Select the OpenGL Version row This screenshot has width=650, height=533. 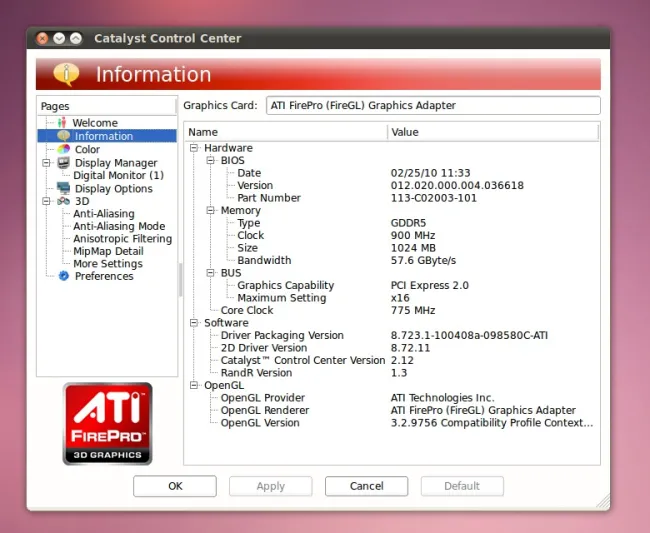392,423
